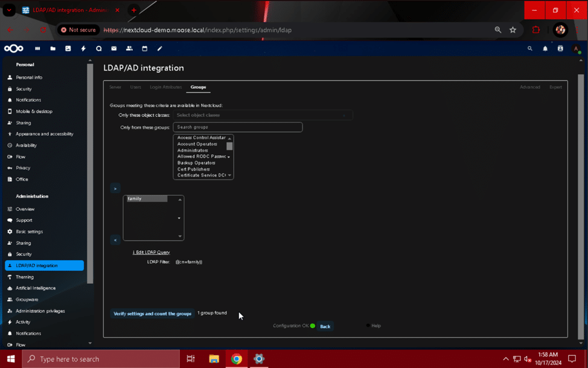The height and width of the screenshot is (368, 588).
Task: Open the browser extensions puzzle icon
Action: 536,30
